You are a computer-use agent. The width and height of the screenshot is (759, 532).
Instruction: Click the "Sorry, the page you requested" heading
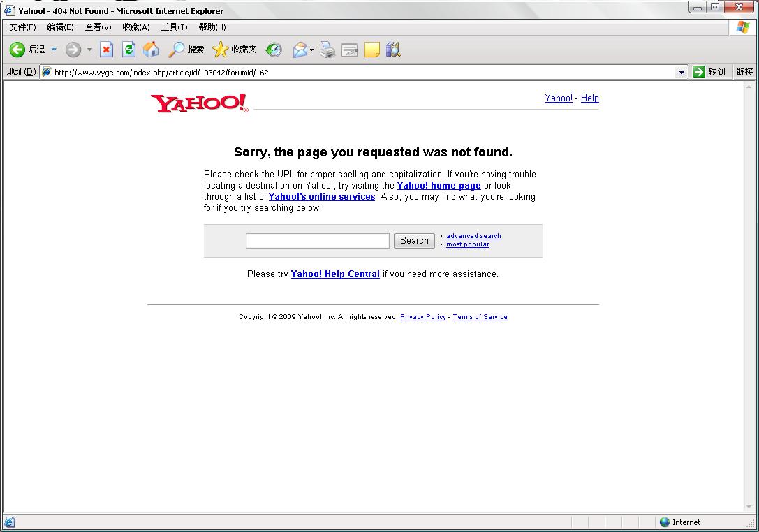[373, 152]
